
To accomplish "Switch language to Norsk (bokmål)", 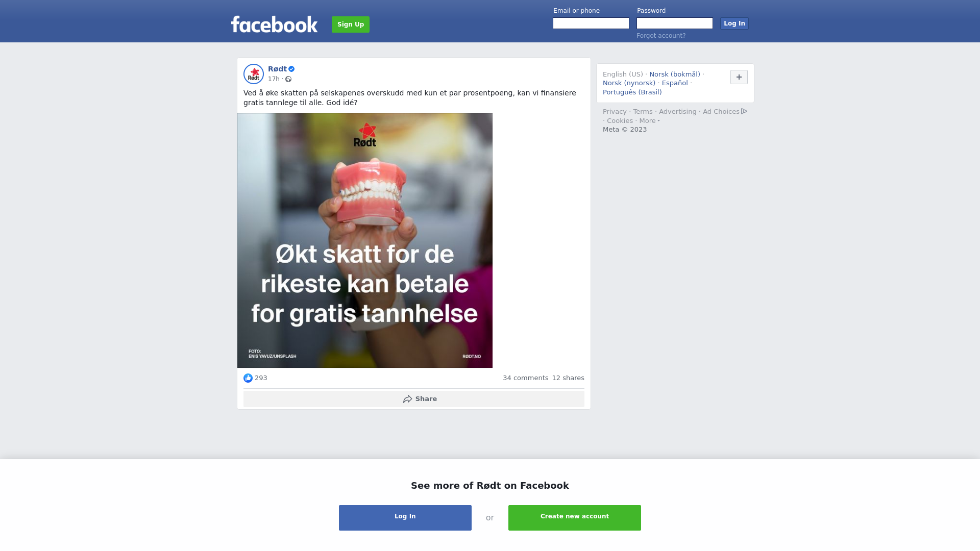I will (x=675, y=74).
